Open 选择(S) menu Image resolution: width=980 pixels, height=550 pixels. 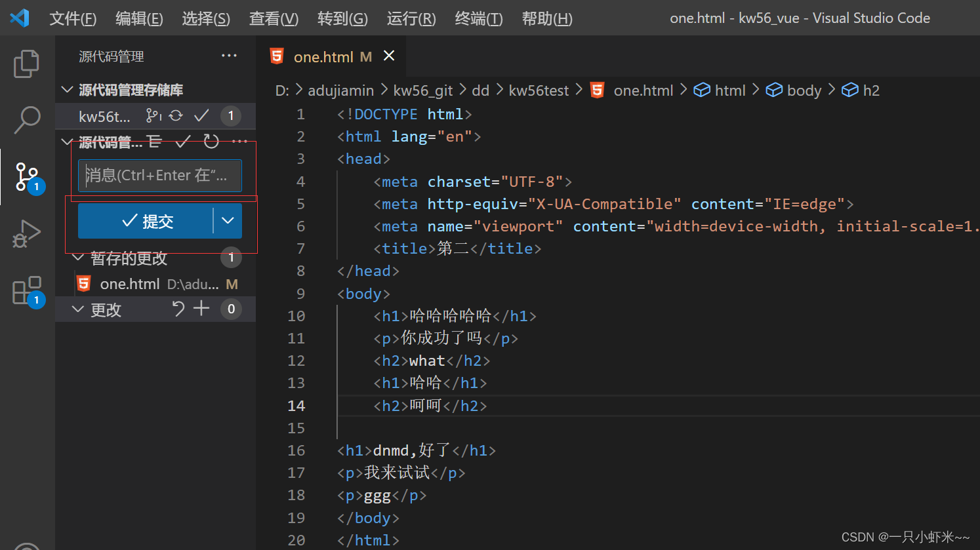point(206,18)
